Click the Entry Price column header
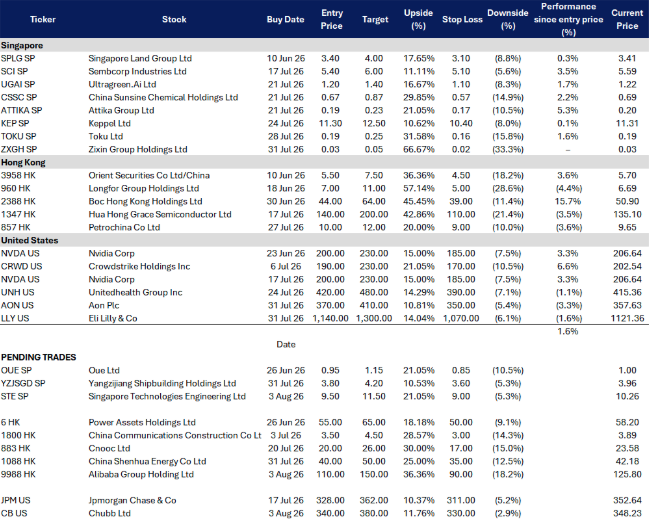The height and width of the screenshot is (525, 650). [x=332, y=19]
